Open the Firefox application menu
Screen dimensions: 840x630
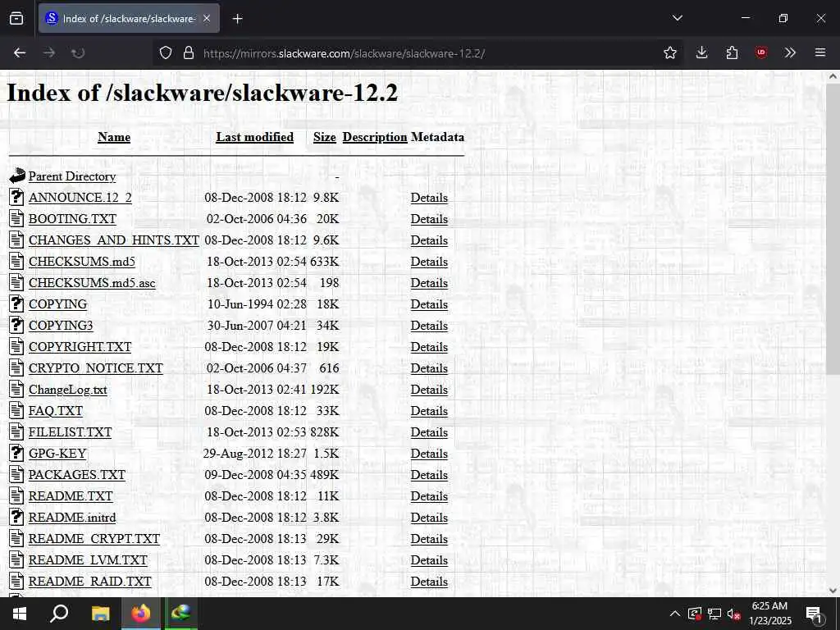[820, 52]
